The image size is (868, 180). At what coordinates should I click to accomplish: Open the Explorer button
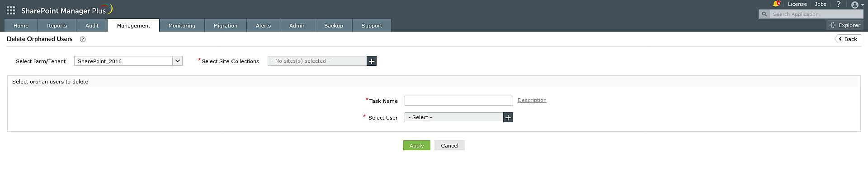click(x=845, y=25)
